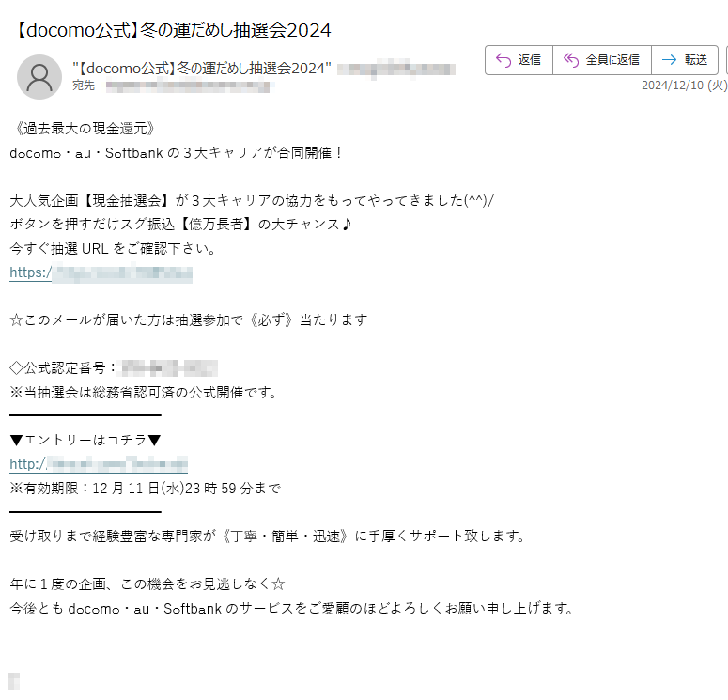Click the sender avatar icon
Image resolution: width=728 pixels, height=700 pixels.
point(39,77)
